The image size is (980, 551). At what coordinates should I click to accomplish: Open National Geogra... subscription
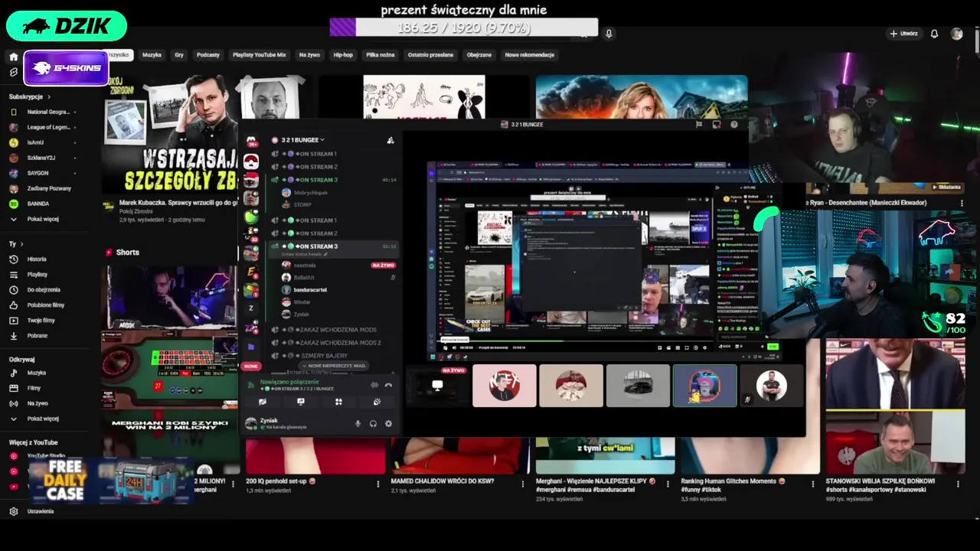[x=47, y=112]
